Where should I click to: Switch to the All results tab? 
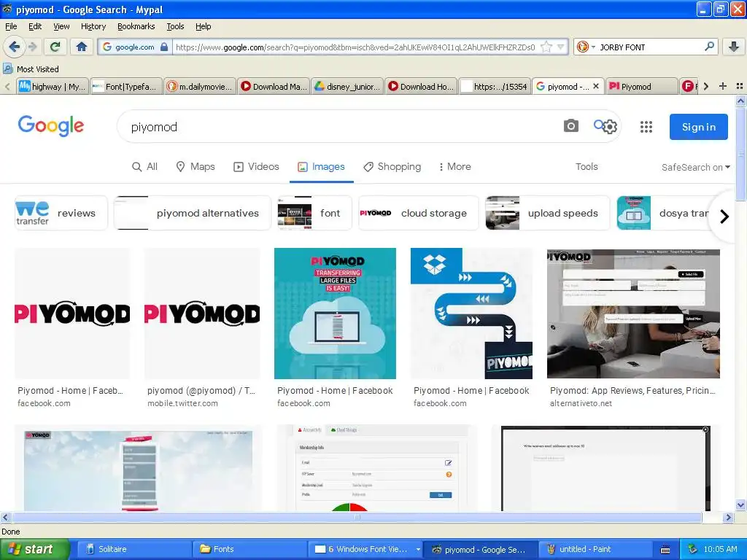(x=145, y=167)
